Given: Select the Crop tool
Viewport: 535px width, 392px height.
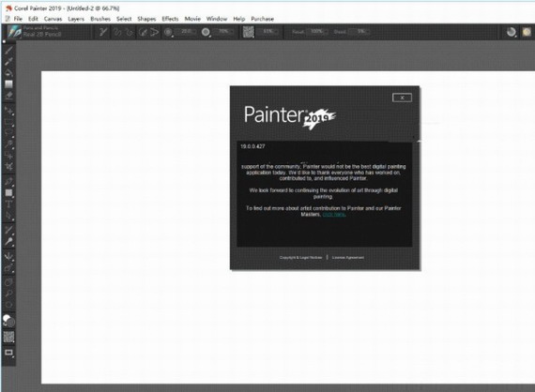Looking at the screenshot, I should click(8, 166).
